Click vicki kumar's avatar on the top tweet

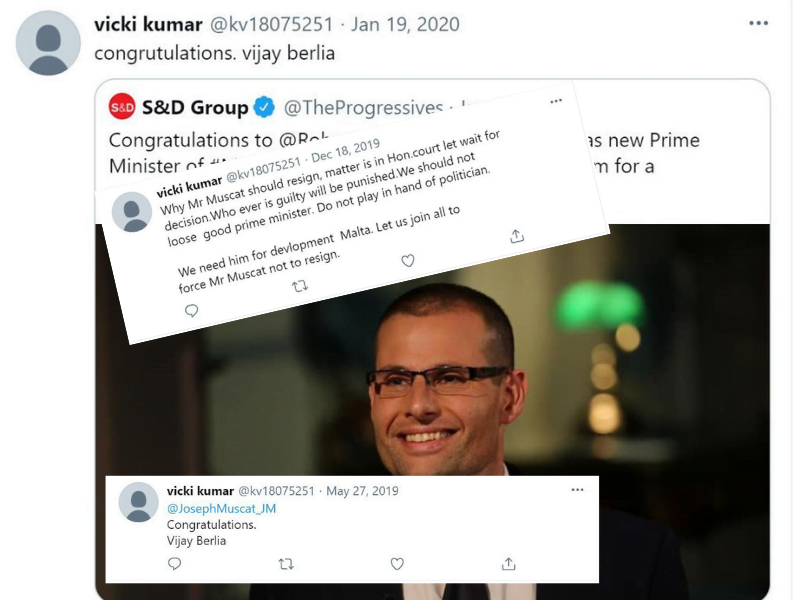(48, 43)
